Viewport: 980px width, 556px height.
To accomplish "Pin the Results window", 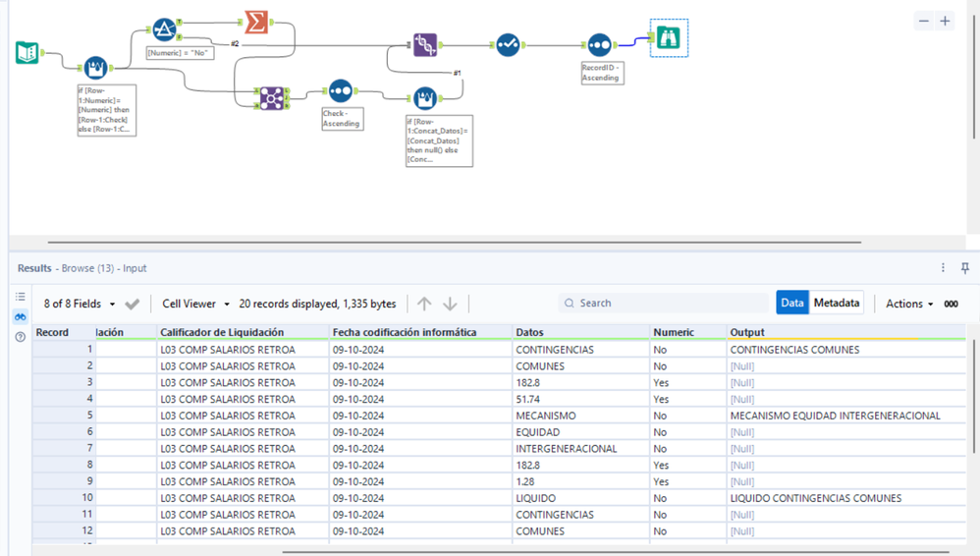I will 965,267.
